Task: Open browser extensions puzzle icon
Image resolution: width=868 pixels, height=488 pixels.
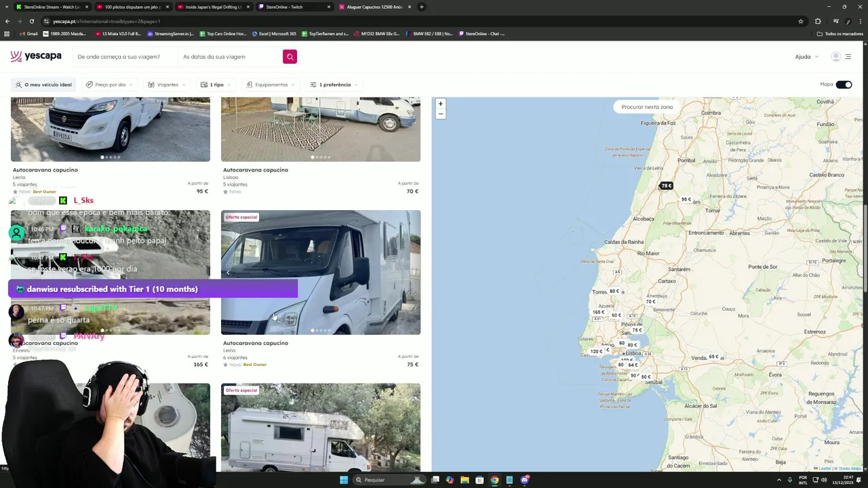Action: pyautogui.click(x=818, y=21)
